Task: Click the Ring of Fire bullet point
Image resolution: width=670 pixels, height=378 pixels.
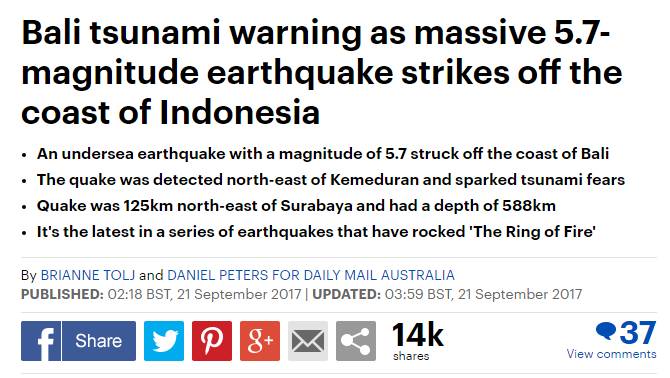Action: tap(316, 232)
